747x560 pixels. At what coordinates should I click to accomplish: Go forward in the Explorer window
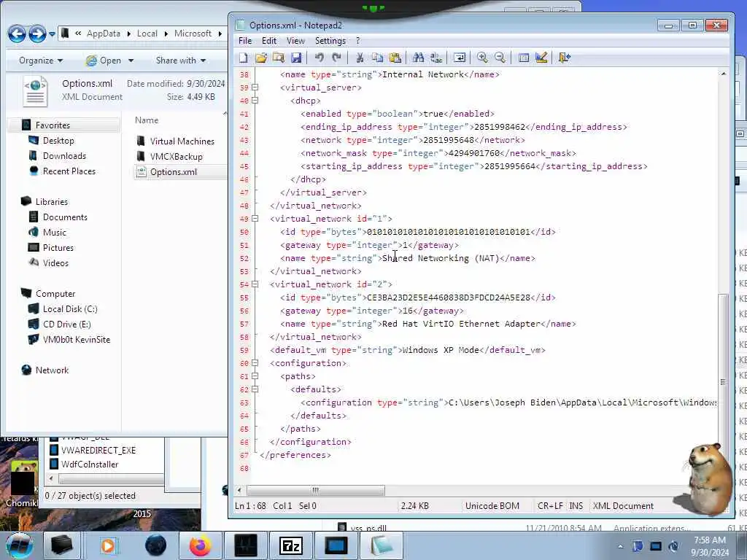37,34
